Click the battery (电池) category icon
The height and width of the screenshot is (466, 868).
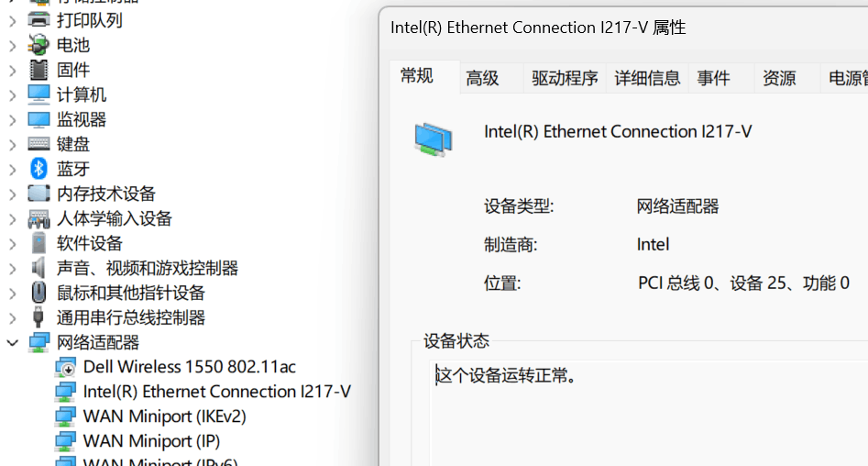[38, 45]
